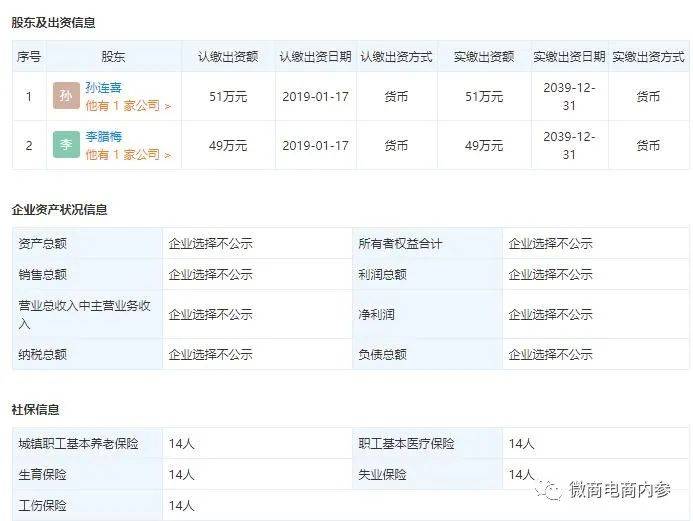Click the 城镇职工基本养老保险 label
The width and height of the screenshot is (693, 521).
[78, 444]
